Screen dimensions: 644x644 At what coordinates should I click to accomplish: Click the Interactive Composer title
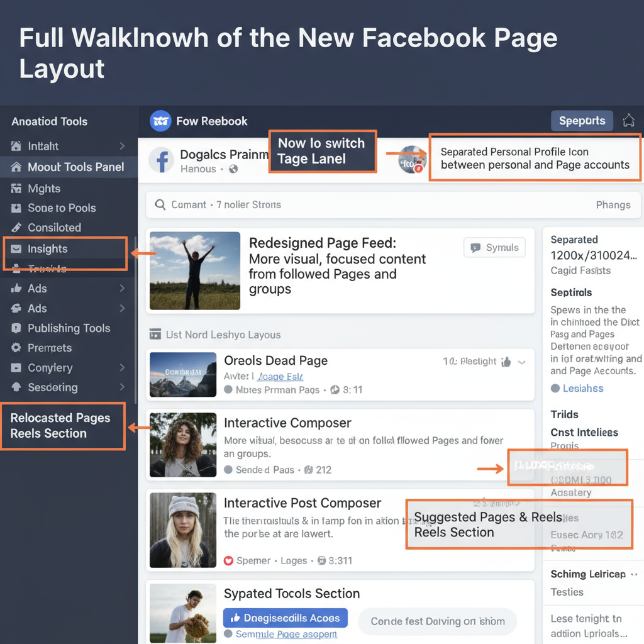point(287,423)
